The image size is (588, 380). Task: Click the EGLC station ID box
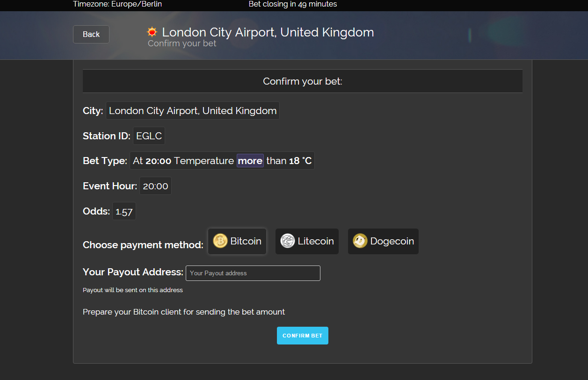point(149,136)
